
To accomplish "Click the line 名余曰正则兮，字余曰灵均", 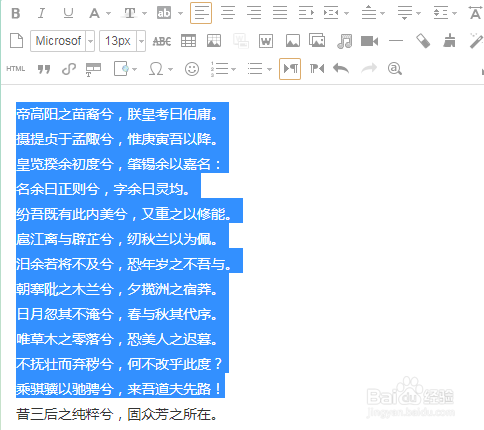I will point(103,189).
